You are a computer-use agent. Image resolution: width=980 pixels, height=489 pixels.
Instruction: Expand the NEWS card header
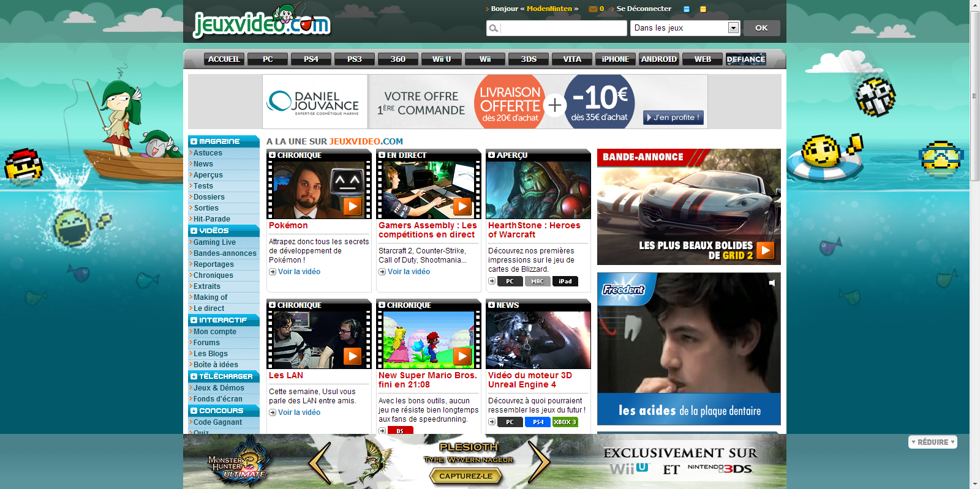coord(491,305)
